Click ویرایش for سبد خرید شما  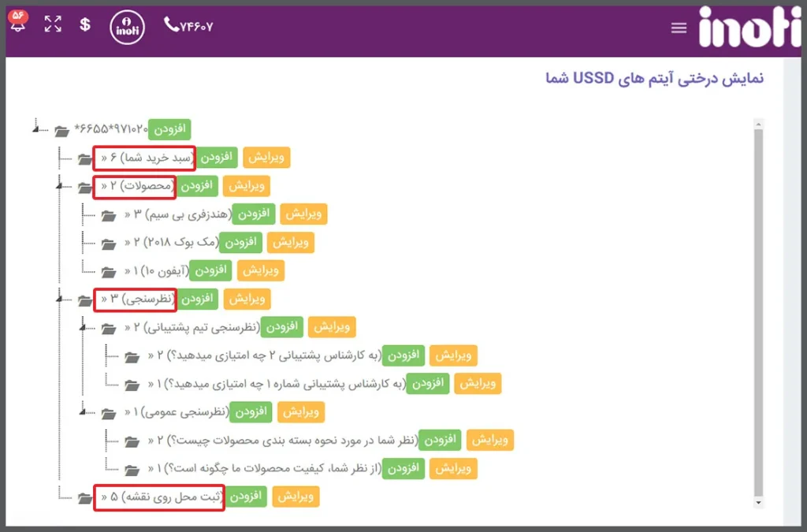(x=266, y=158)
